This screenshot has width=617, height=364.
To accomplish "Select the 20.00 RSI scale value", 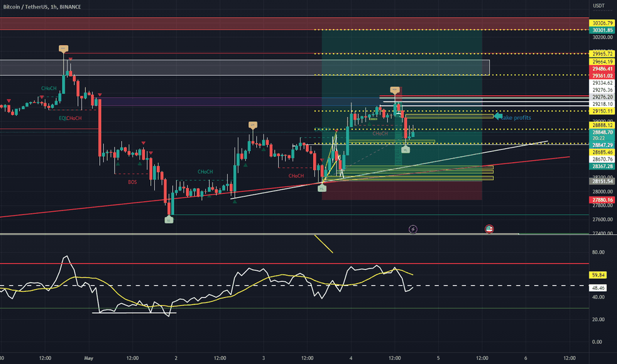I will (598, 320).
